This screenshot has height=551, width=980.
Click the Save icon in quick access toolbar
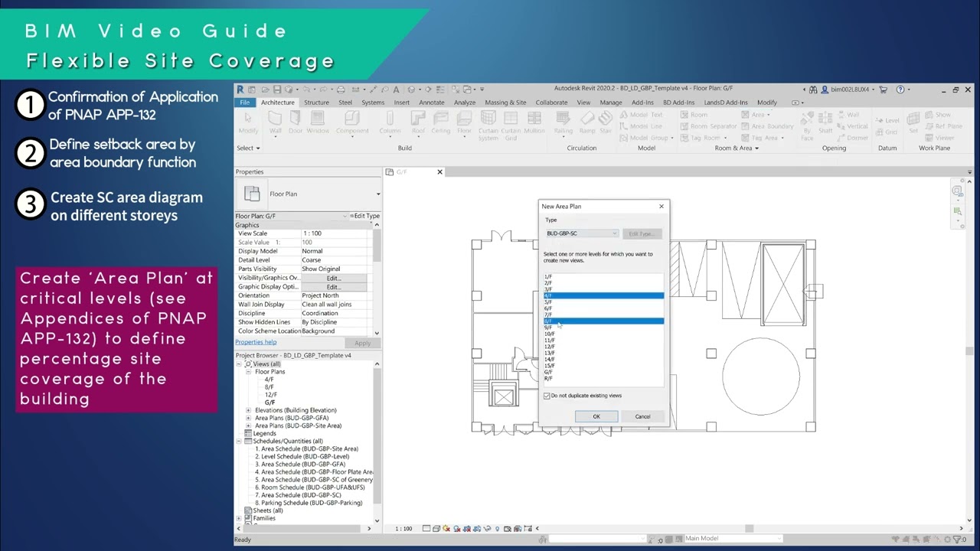pos(276,90)
